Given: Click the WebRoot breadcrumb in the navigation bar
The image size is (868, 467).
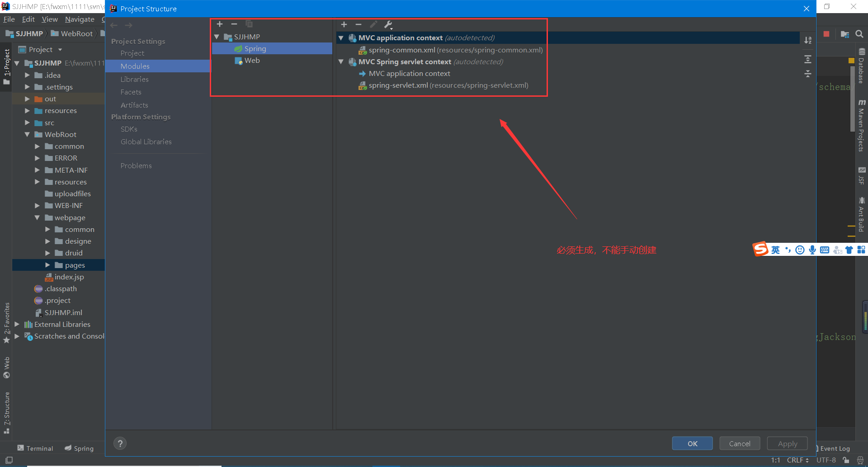Looking at the screenshot, I should click(x=72, y=33).
